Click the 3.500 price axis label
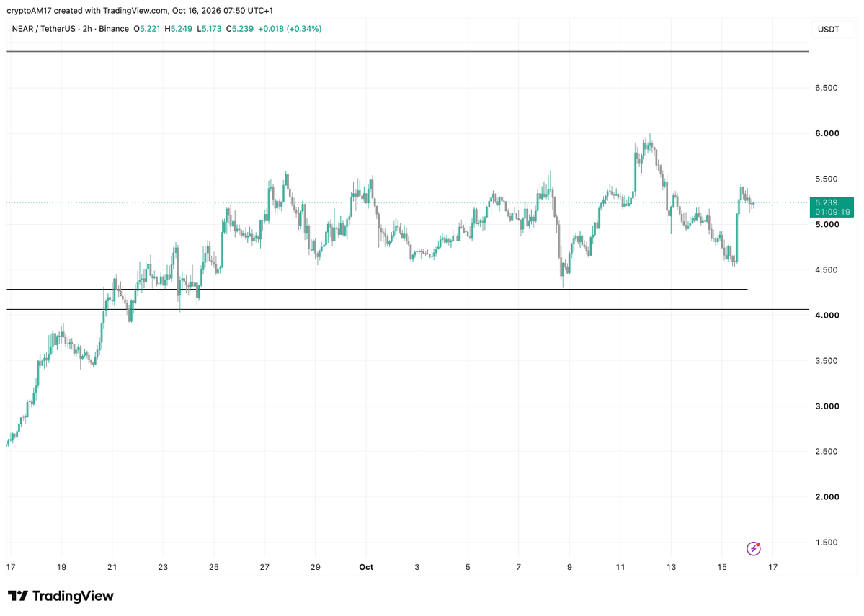The height and width of the screenshot is (616, 864). 826,361
